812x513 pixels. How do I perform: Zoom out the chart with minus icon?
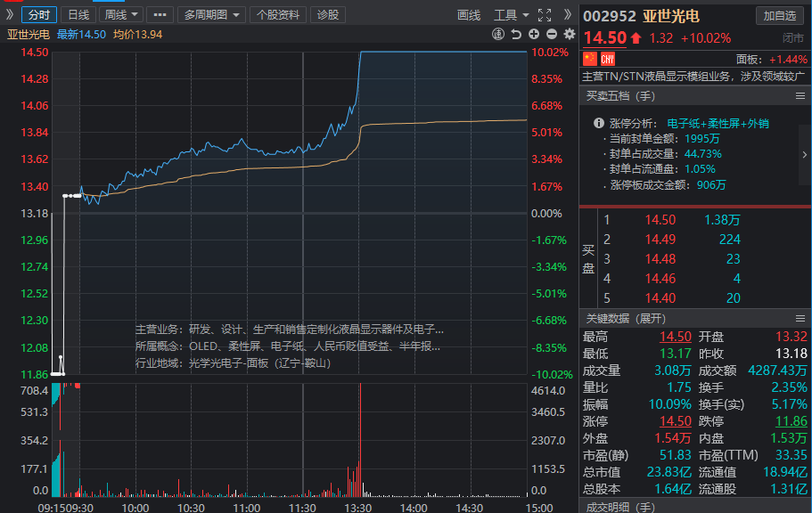552,34
